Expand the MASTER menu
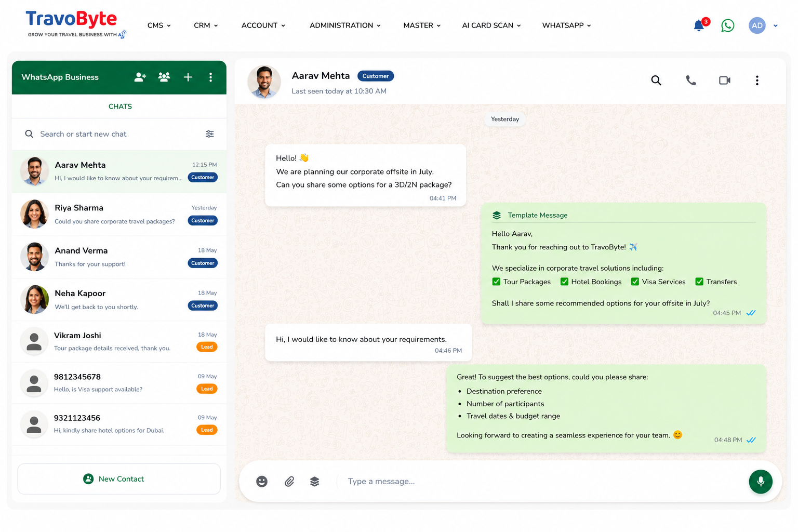Viewport: 798px width, 532px height. [x=422, y=25]
